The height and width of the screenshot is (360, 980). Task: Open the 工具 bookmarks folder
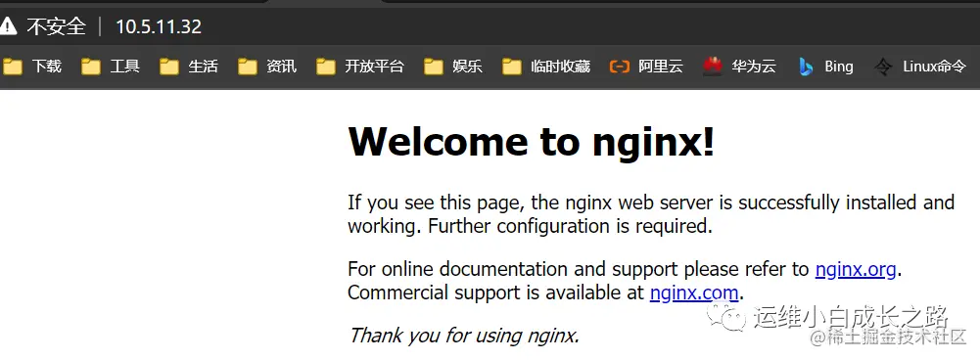tap(111, 66)
